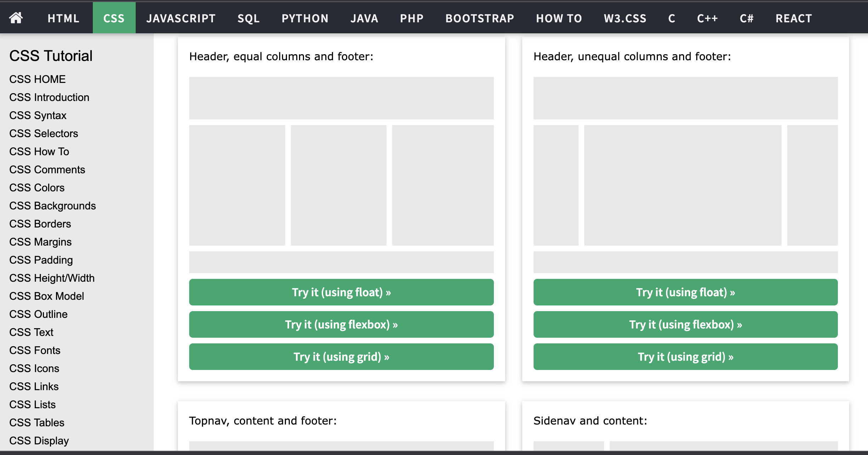Select the BOOTSTRAP navbar item
This screenshot has height=455, width=868.
click(479, 18)
